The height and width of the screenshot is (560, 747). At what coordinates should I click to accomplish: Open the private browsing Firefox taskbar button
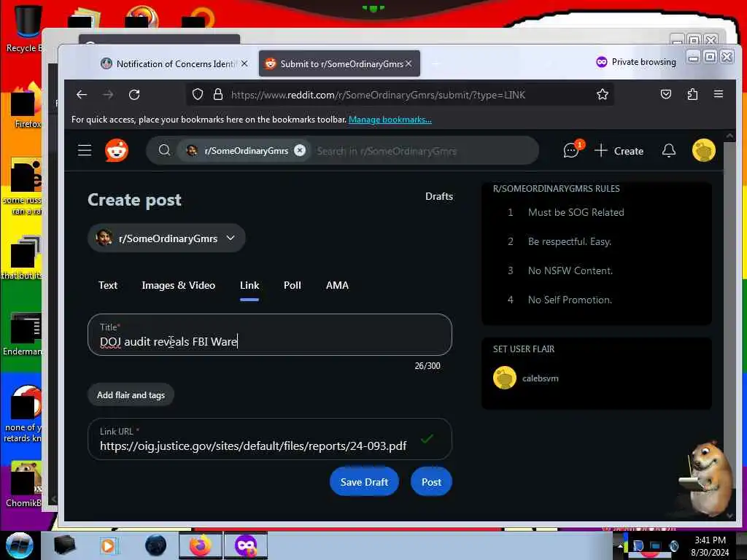[x=246, y=545]
